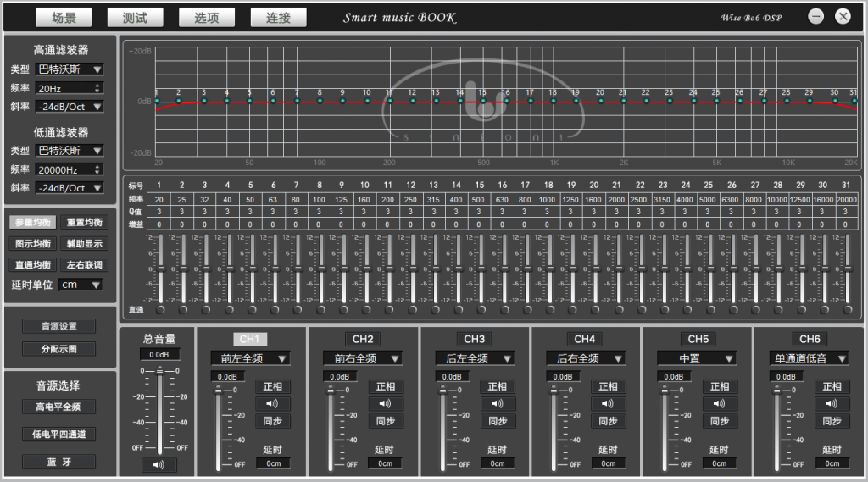Image resolution: width=868 pixels, height=482 pixels.
Task: Mute CH5 with its speaker icon
Action: coord(720,403)
